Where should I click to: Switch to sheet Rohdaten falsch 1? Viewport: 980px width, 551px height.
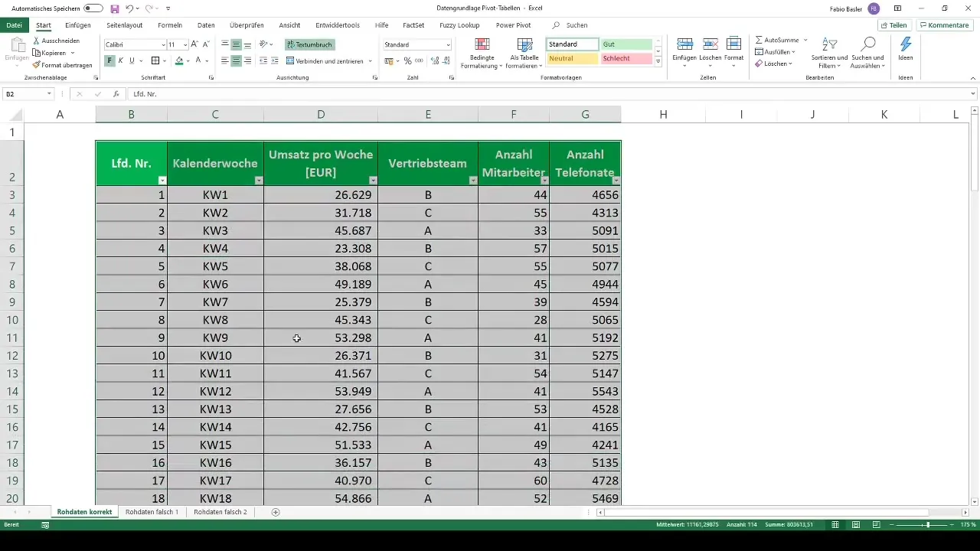(x=152, y=511)
